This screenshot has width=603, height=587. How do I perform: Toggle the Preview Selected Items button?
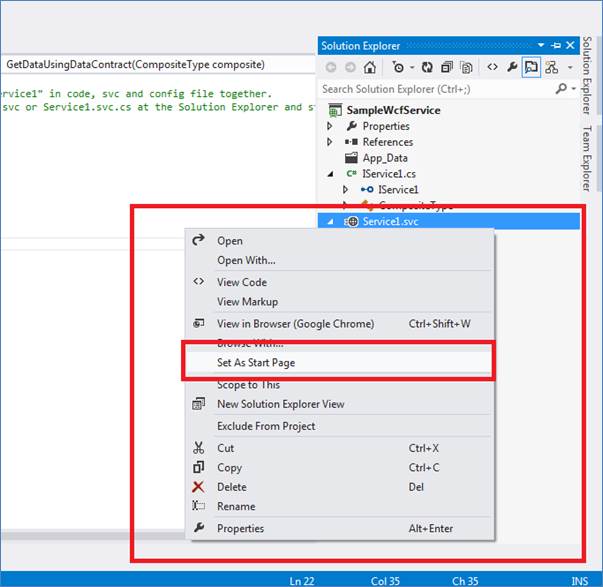pyautogui.click(x=531, y=67)
